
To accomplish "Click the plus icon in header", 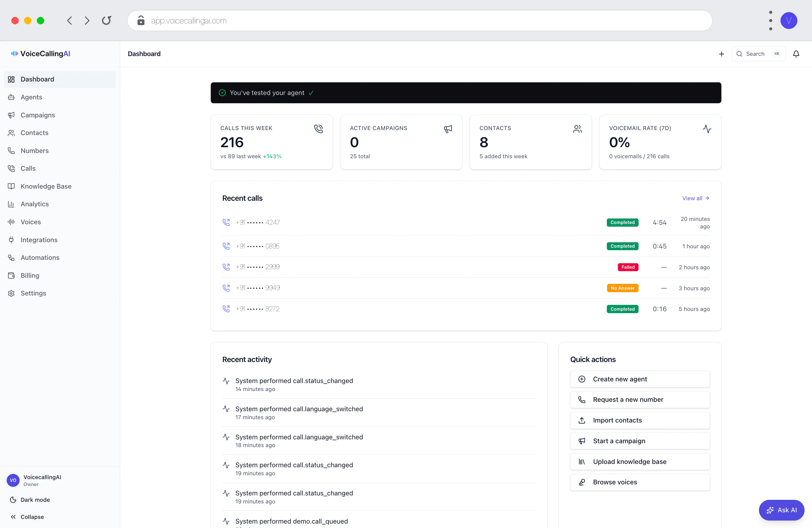I will pos(721,54).
